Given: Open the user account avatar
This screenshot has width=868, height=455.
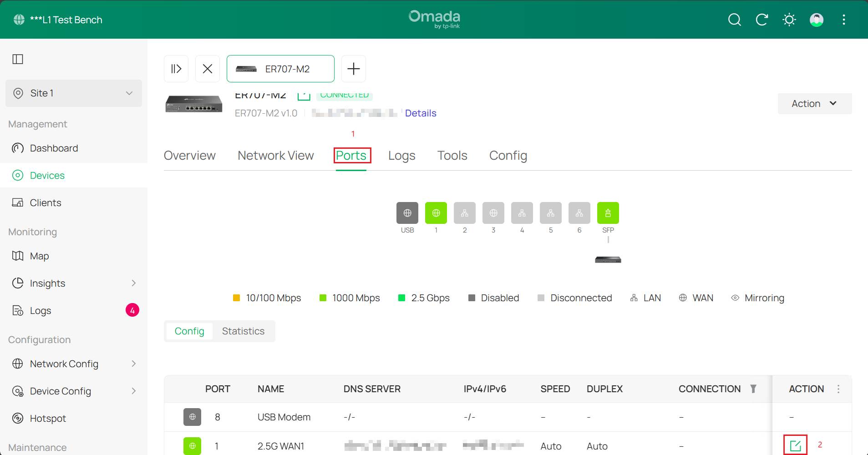Looking at the screenshot, I should pos(816,20).
